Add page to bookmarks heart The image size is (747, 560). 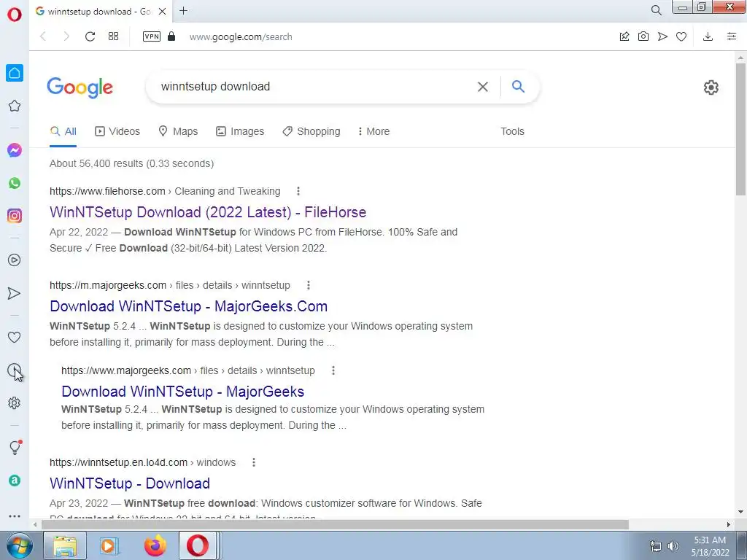[x=681, y=36]
